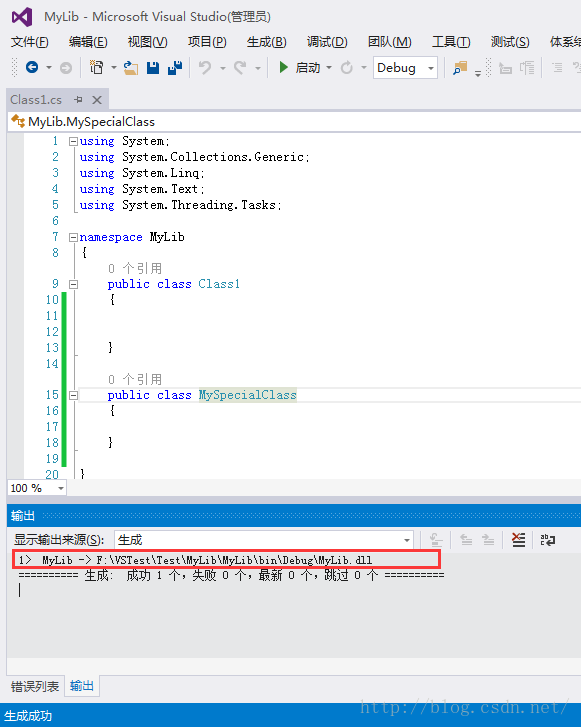Open the 100 % zoom level dropdown
Viewport: 581px width, 727px height.
click(37, 488)
